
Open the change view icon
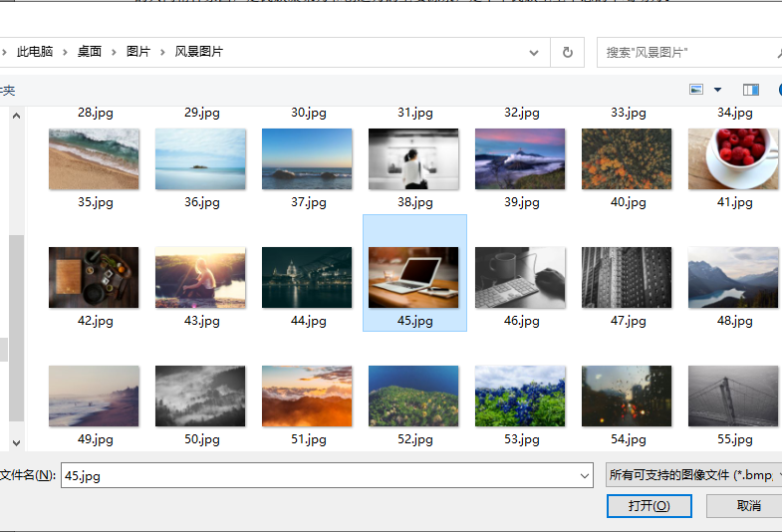tap(696, 90)
